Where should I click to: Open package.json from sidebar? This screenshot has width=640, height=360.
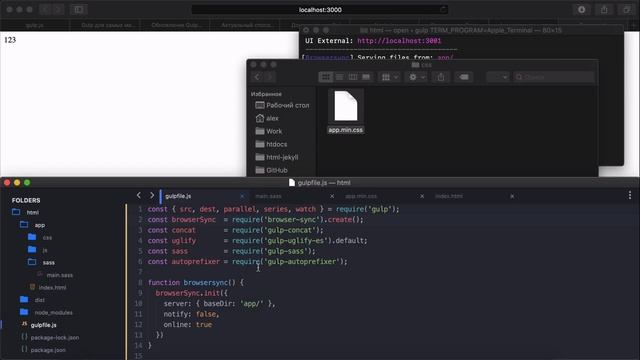pos(48,350)
